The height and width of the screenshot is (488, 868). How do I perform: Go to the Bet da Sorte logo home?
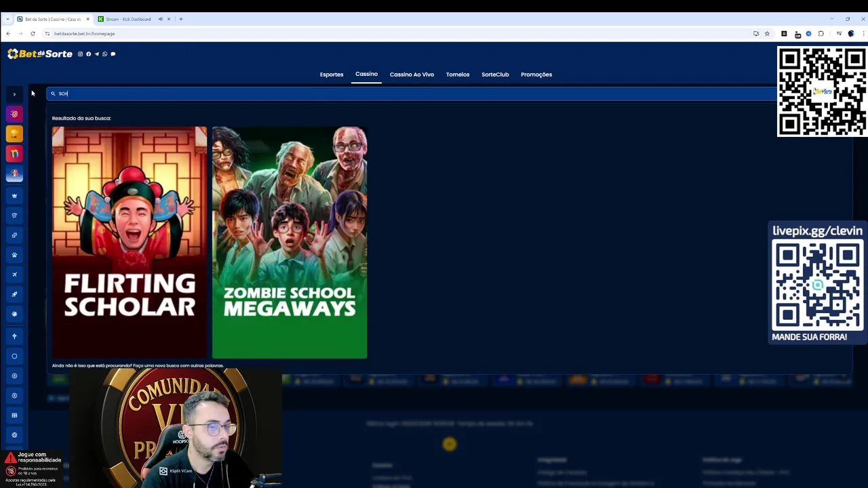[40, 54]
